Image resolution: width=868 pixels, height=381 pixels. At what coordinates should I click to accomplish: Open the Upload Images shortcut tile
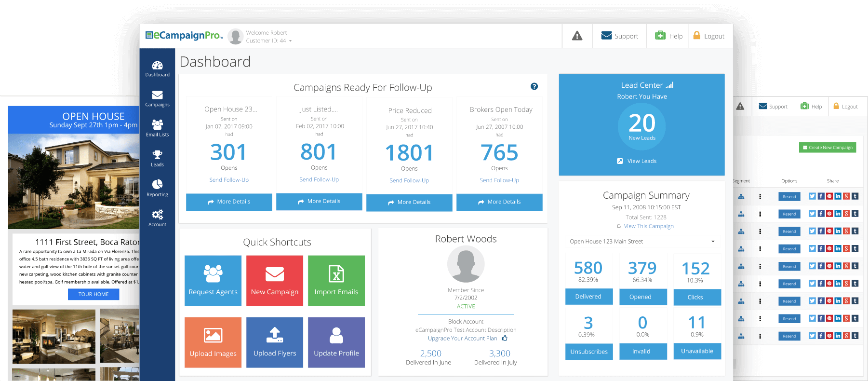213,342
